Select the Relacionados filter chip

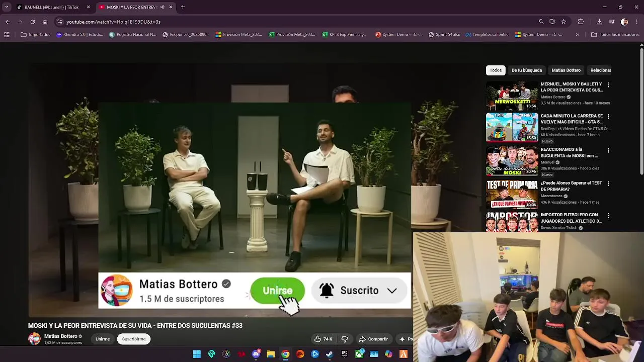(600, 70)
